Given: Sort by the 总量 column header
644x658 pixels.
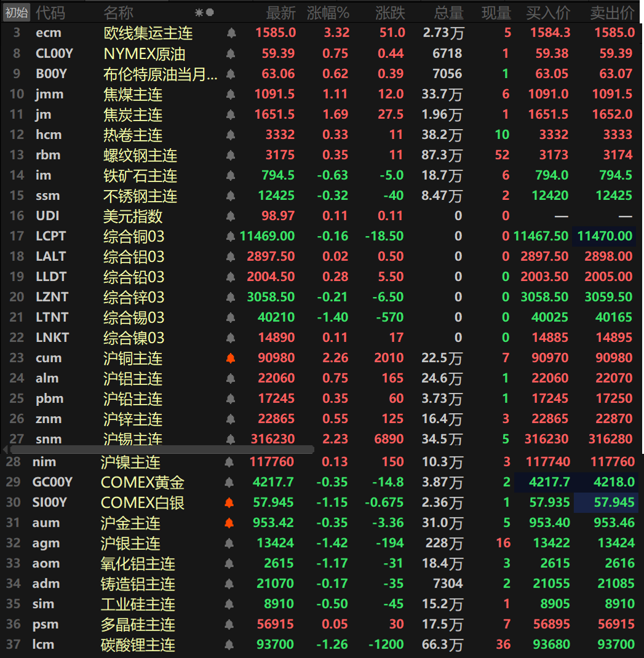Looking at the screenshot, I should coord(448,12).
